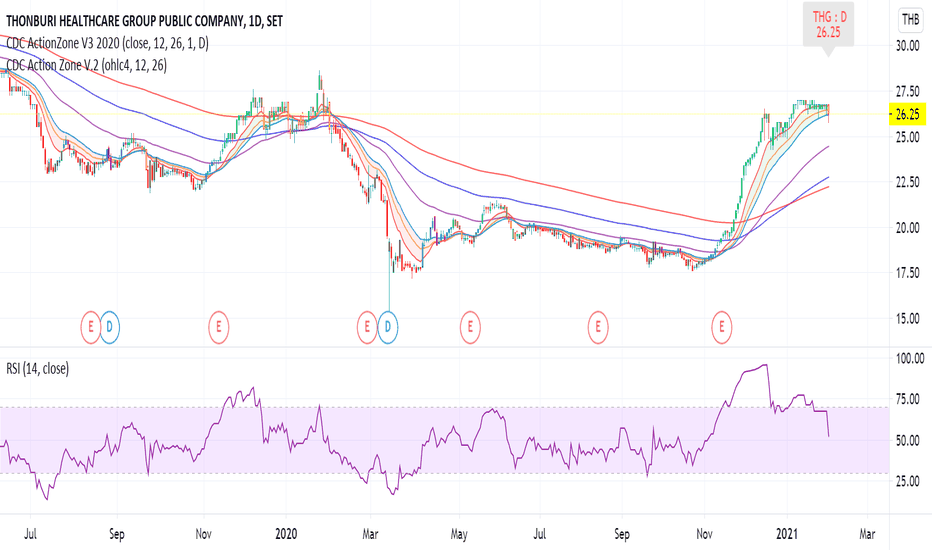Open the THB currency selector

point(910,20)
